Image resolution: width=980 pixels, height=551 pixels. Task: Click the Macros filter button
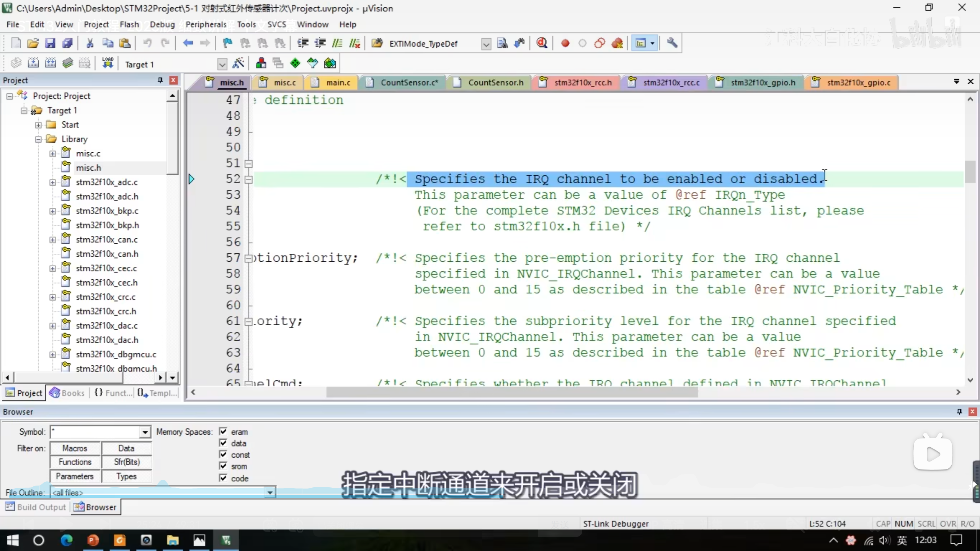(x=75, y=448)
